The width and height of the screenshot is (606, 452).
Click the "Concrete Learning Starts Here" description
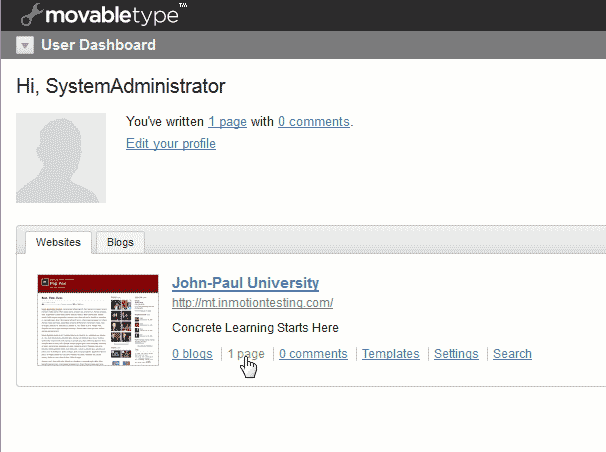(255, 327)
